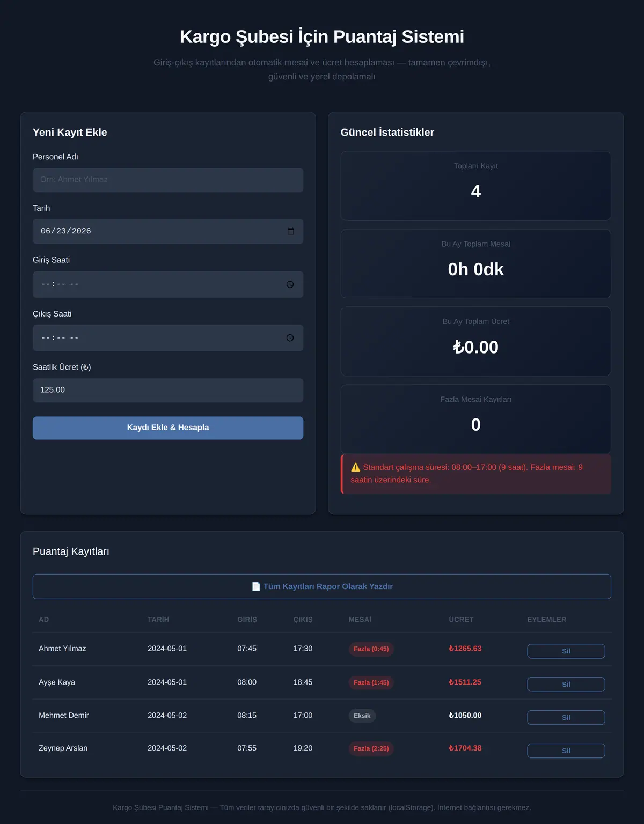
Task: Click Kaydı Ekle & Hesapla button
Action: pos(168,428)
